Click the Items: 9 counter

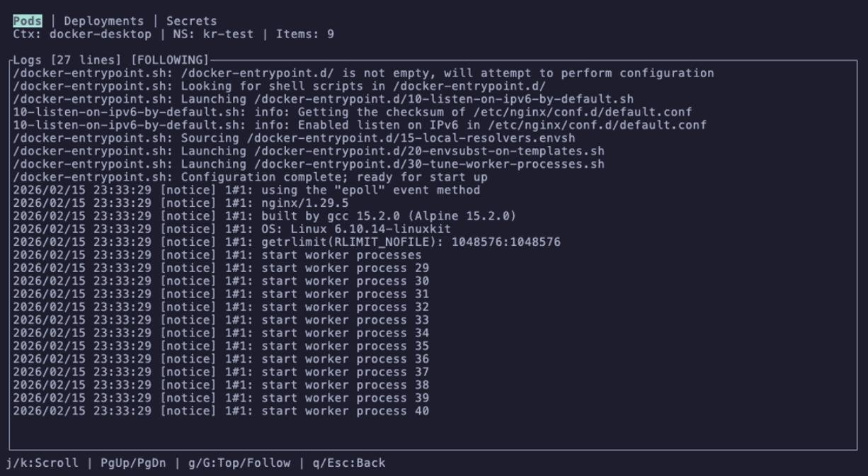pos(305,34)
